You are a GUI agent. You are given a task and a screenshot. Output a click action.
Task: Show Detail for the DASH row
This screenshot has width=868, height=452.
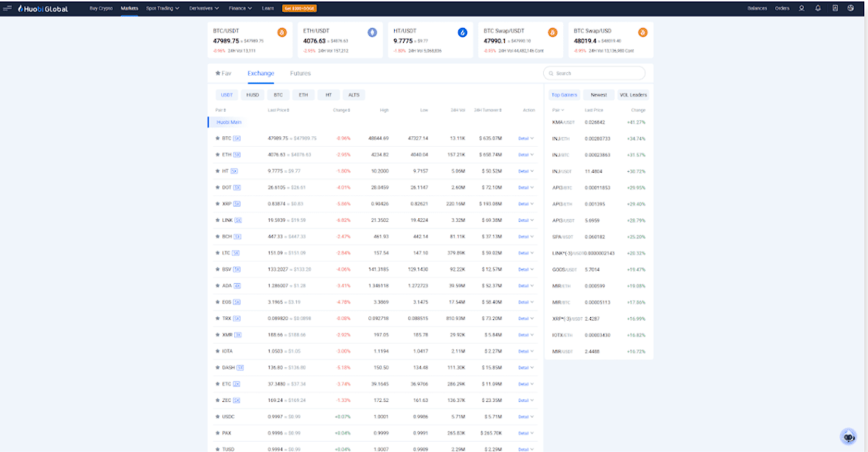pyautogui.click(x=526, y=367)
